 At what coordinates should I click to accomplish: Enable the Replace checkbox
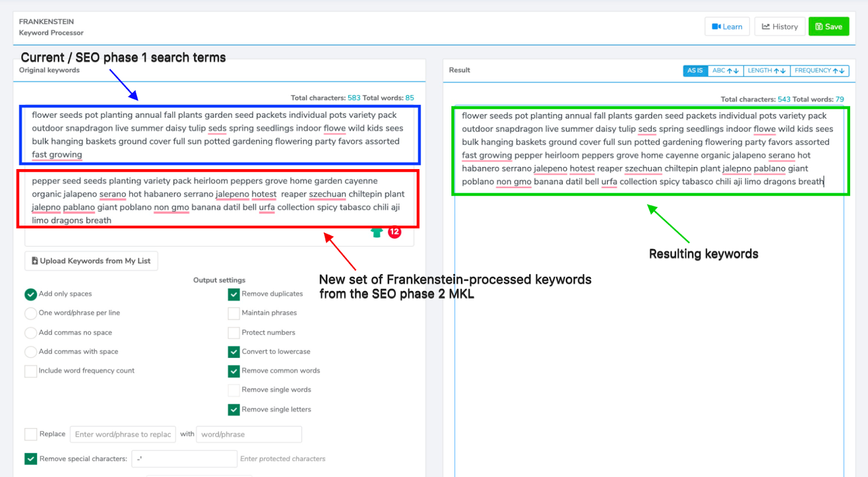pos(31,434)
